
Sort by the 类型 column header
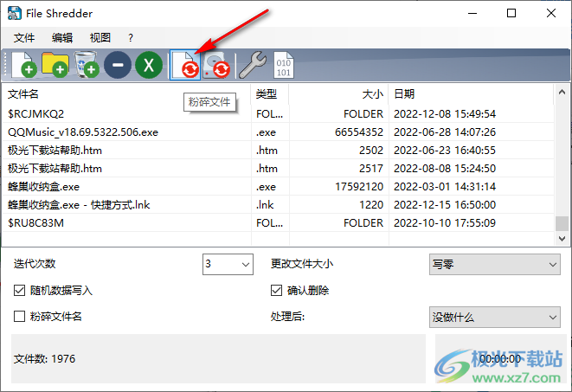point(270,94)
